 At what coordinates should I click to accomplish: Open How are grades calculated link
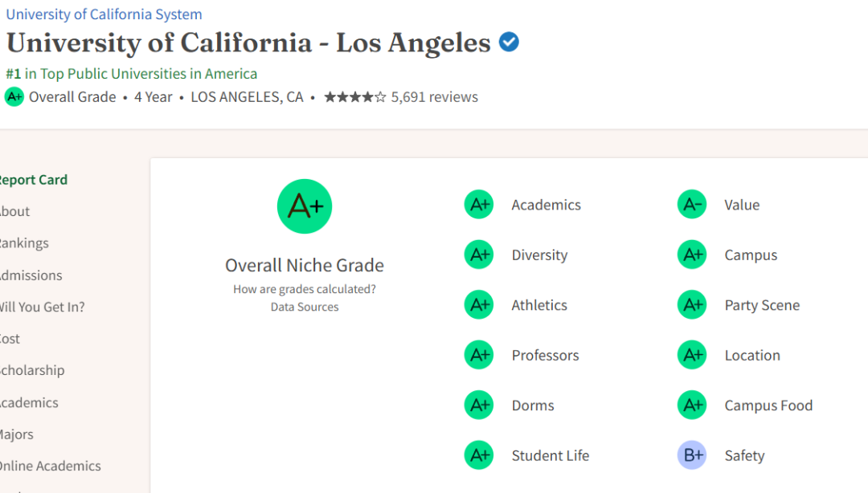tap(305, 289)
